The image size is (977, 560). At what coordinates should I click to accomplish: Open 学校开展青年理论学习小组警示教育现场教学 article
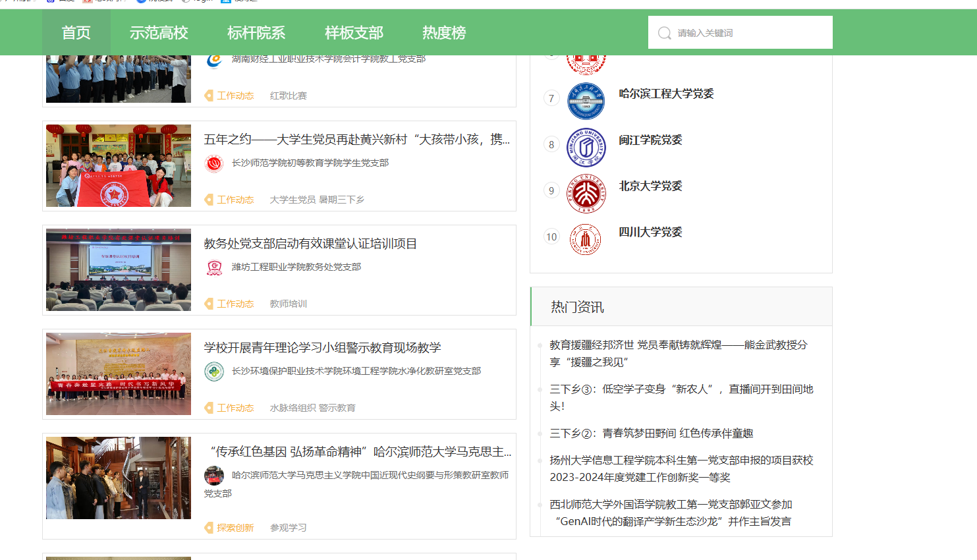322,348
